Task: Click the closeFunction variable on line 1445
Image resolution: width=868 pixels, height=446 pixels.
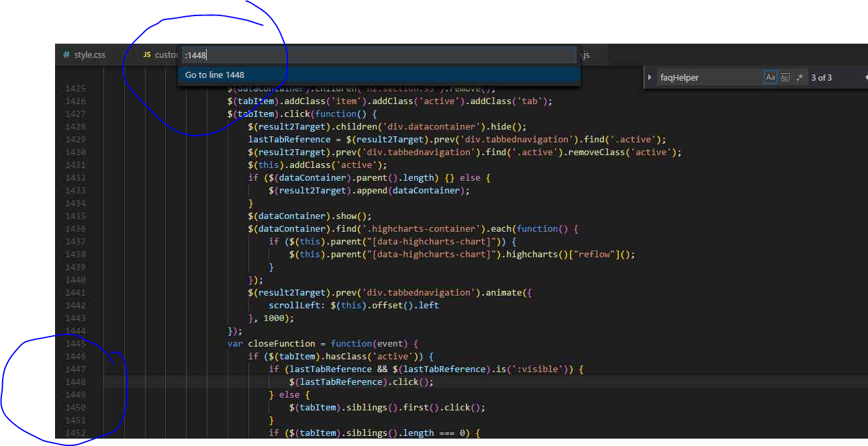Action: tap(282, 343)
